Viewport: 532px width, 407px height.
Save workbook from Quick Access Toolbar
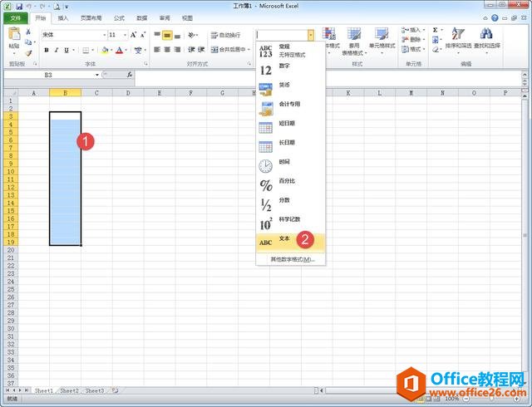[x=18, y=6]
